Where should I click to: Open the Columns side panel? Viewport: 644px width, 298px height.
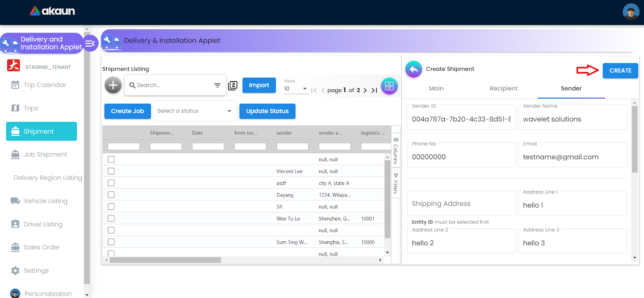(396, 150)
